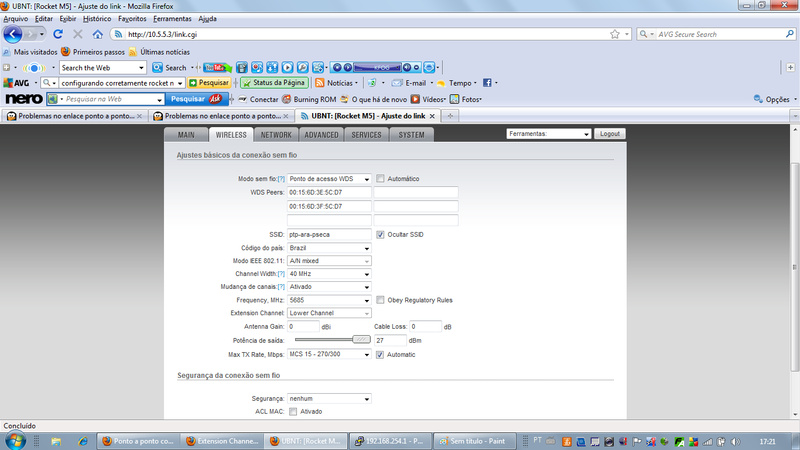Click the Cable Loss input field
Image resolution: width=800 pixels, height=450 pixels.
tap(426, 327)
